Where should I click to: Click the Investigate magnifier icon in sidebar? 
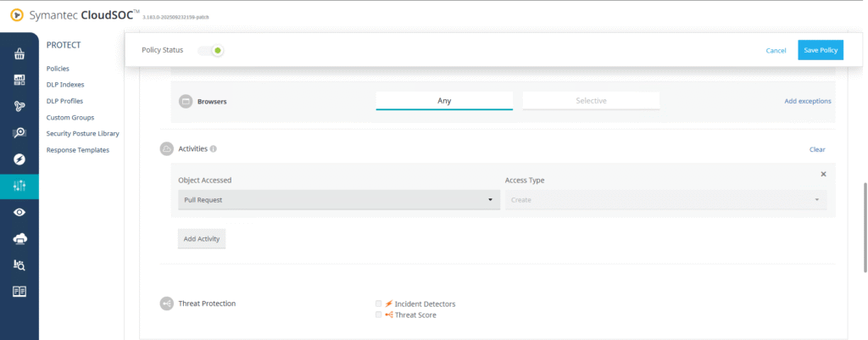(19, 132)
